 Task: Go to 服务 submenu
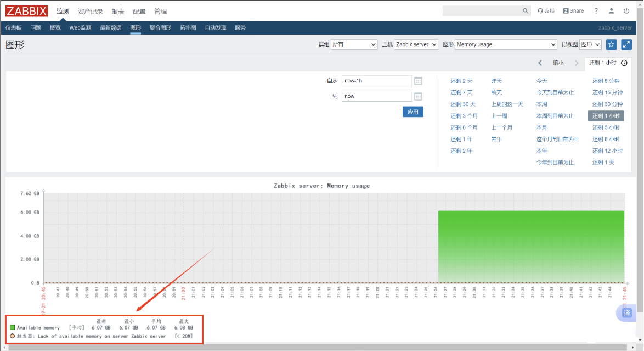tap(240, 28)
